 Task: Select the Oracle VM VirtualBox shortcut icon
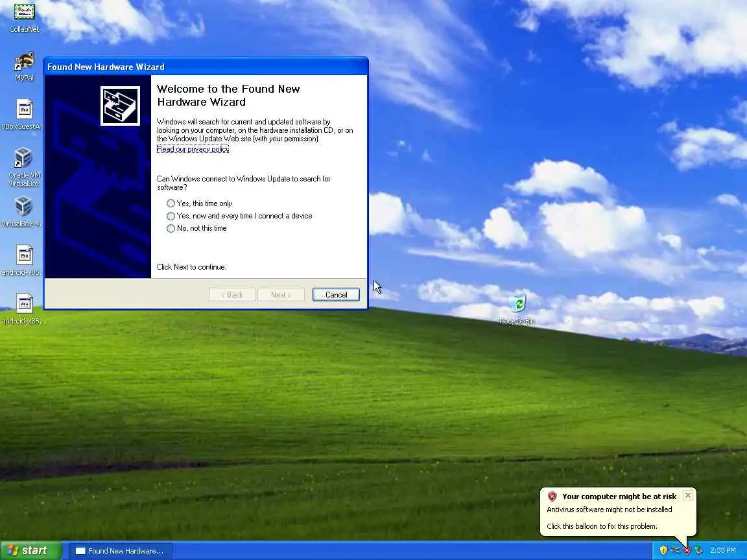[24, 167]
